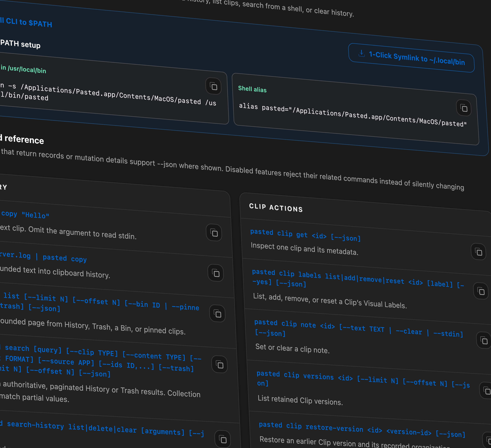Click 'Inspect one clip and its metadata' description
This screenshot has width=491, height=448.
[x=304, y=249]
